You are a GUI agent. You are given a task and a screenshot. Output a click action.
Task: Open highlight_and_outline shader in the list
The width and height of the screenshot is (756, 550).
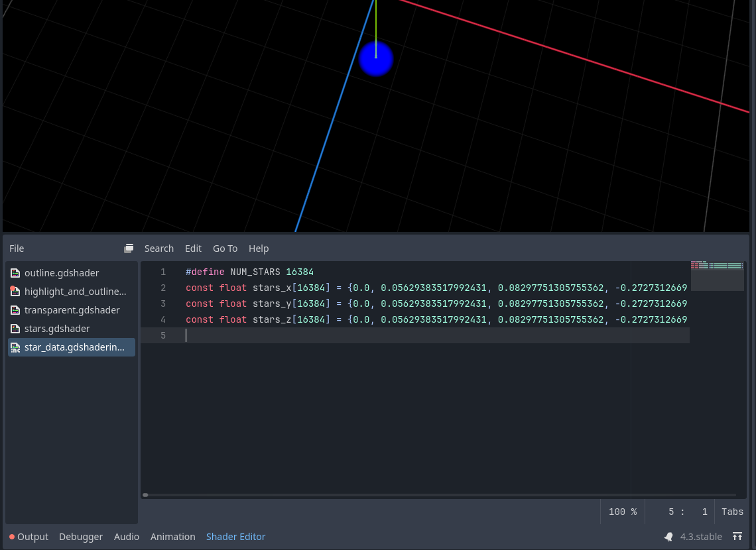(74, 292)
